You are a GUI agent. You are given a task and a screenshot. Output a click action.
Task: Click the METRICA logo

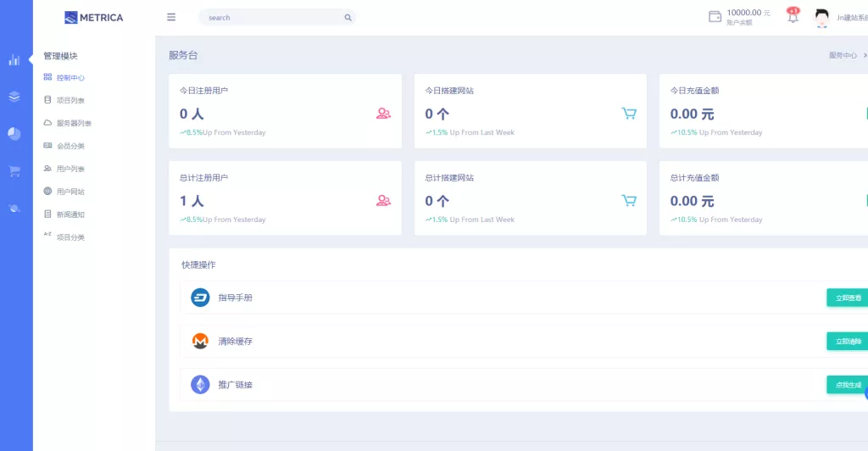click(93, 18)
